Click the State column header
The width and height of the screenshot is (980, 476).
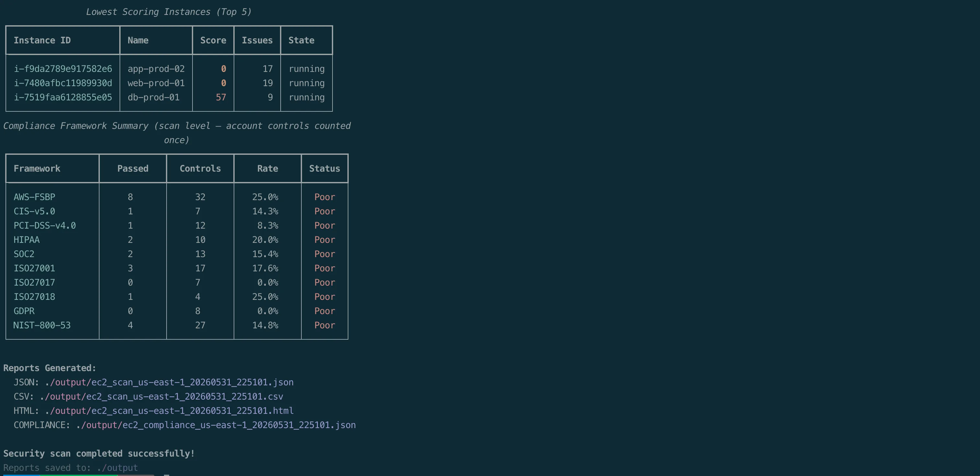tap(301, 40)
